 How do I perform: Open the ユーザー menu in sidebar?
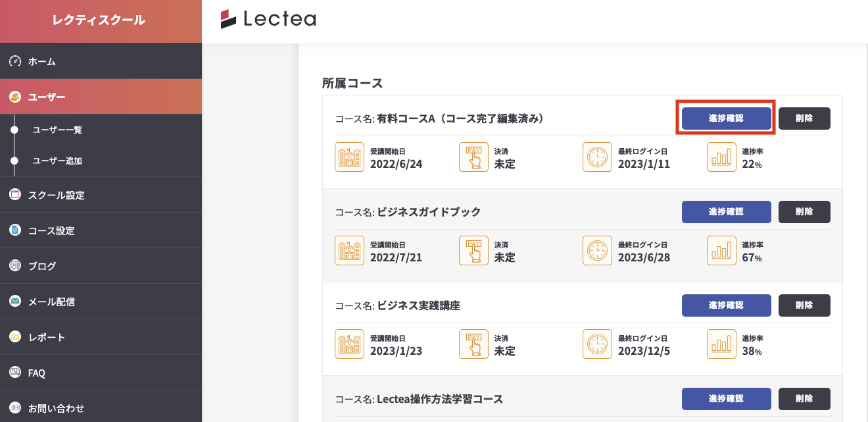(x=47, y=97)
